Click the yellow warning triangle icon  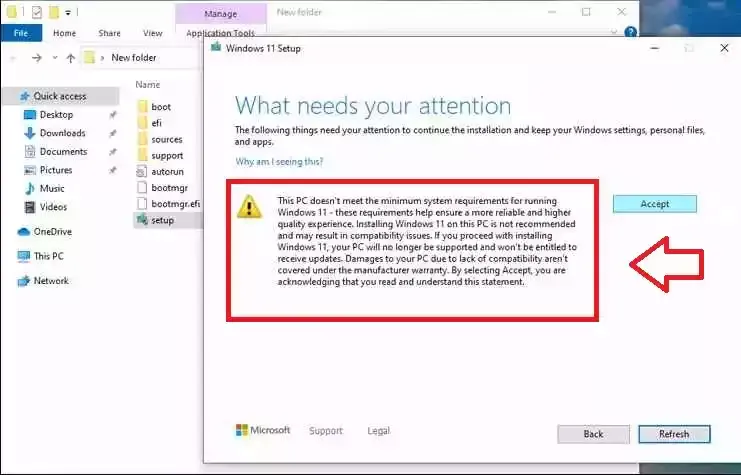[250, 206]
